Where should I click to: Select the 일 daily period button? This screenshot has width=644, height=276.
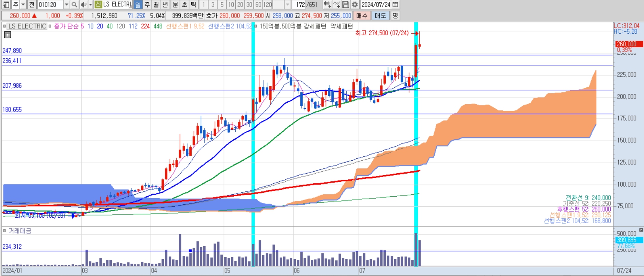[138, 5]
